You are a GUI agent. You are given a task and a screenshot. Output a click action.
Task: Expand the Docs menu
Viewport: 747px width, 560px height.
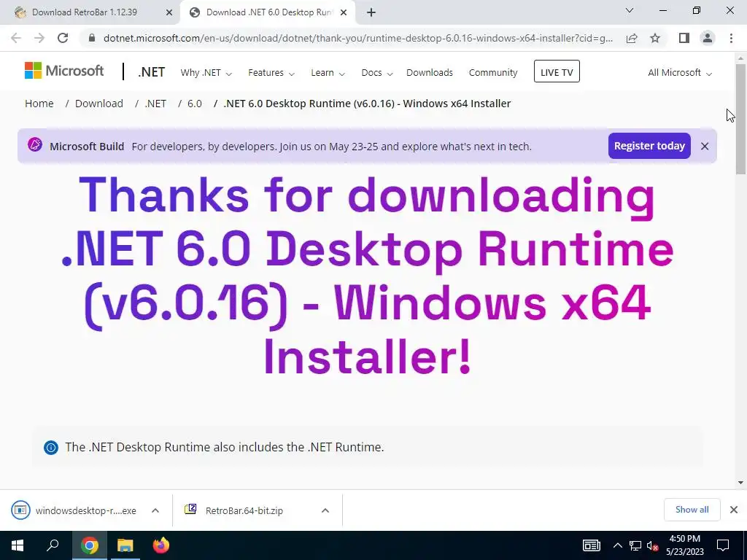(x=377, y=72)
